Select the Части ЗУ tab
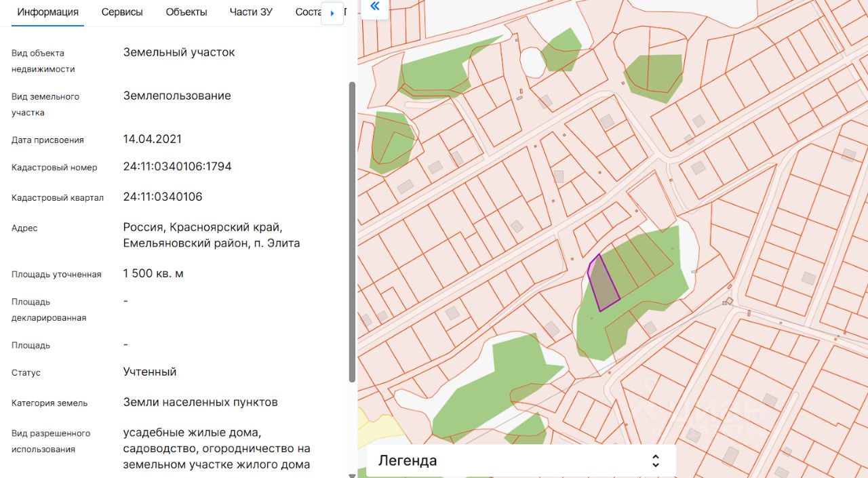The height and width of the screenshot is (478, 868). 251,12
